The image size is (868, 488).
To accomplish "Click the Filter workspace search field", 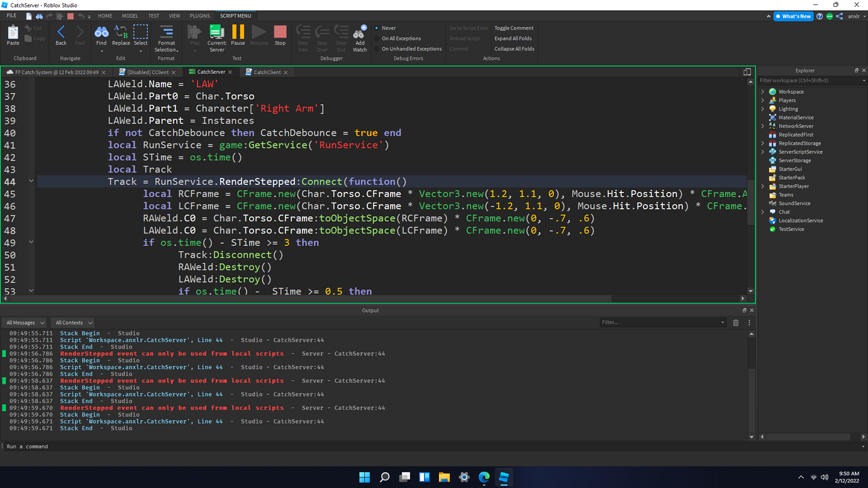I will 811,80.
